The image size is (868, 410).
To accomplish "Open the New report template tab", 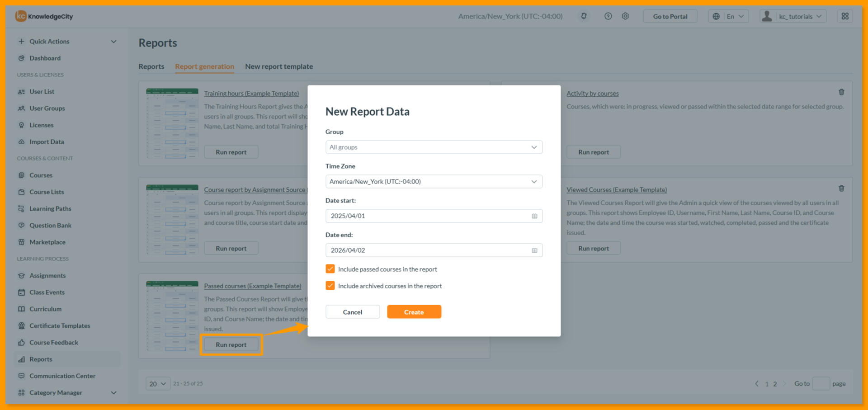I will [279, 66].
